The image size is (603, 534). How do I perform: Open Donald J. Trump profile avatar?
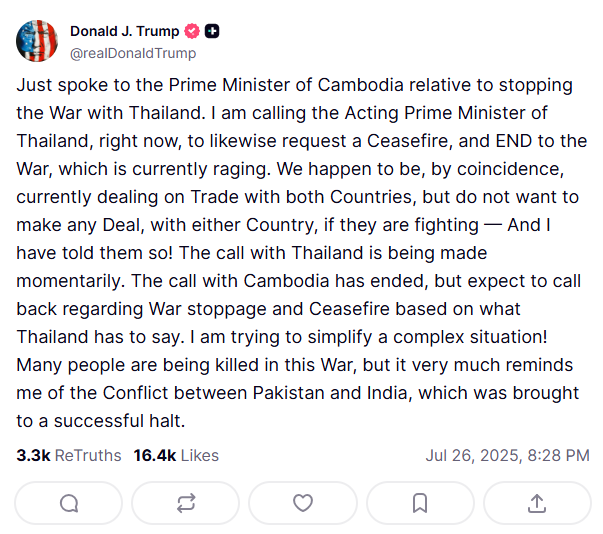click(37, 41)
